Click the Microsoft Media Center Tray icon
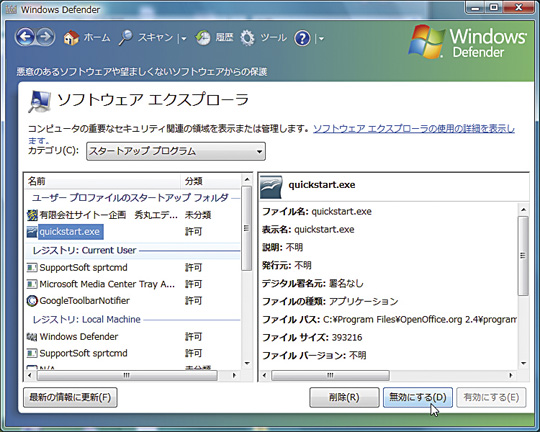This screenshot has height=432, width=540. click(32, 284)
